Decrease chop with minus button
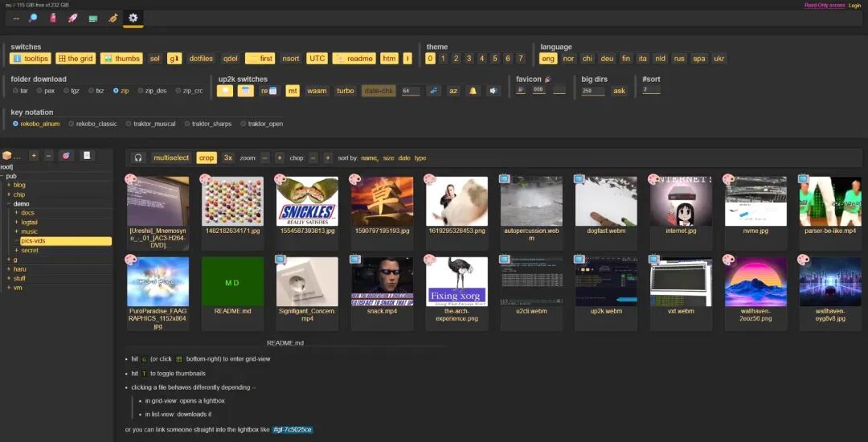868x442 pixels. pyautogui.click(x=313, y=158)
